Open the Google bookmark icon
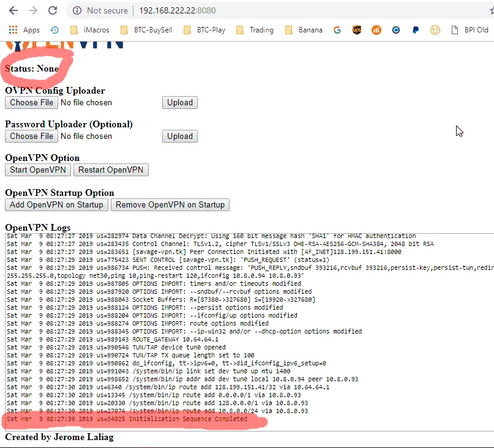The width and height of the screenshot is (494, 448). coord(337,30)
